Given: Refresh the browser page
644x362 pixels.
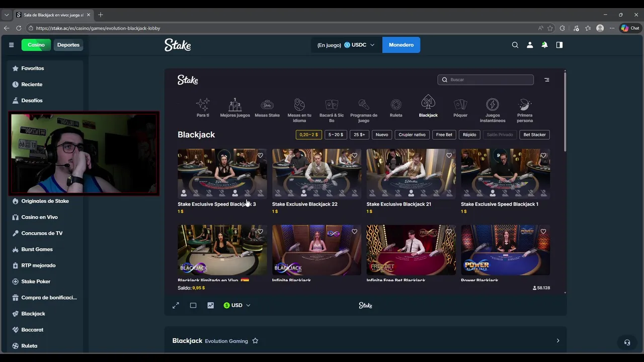Looking at the screenshot, I should click(x=19, y=28).
